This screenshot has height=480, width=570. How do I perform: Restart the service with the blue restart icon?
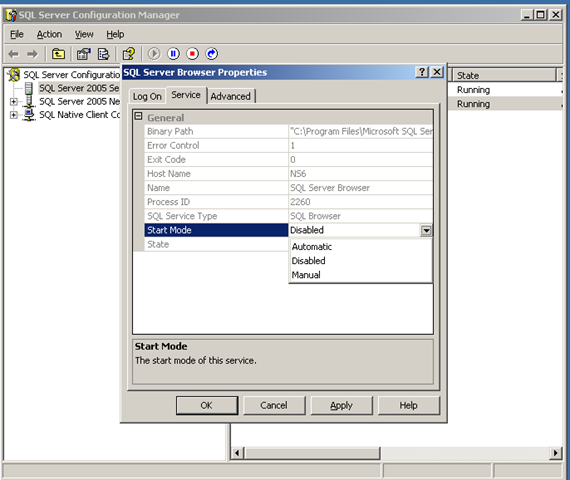tap(212, 54)
